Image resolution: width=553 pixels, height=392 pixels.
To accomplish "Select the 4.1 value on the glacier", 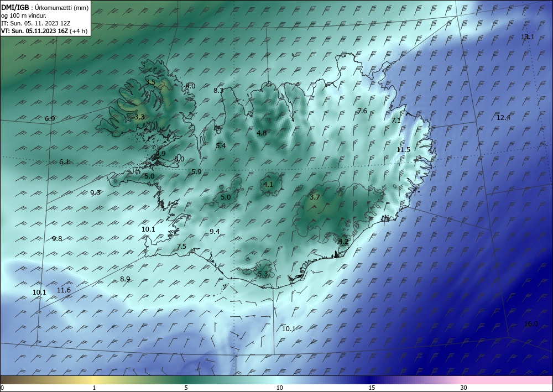I will (x=268, y=184).
